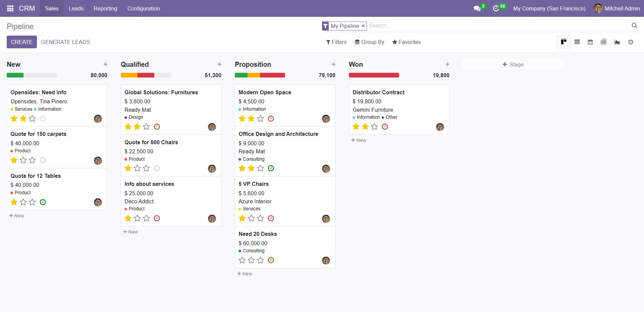Open the Leads menu

coord(76,8)
